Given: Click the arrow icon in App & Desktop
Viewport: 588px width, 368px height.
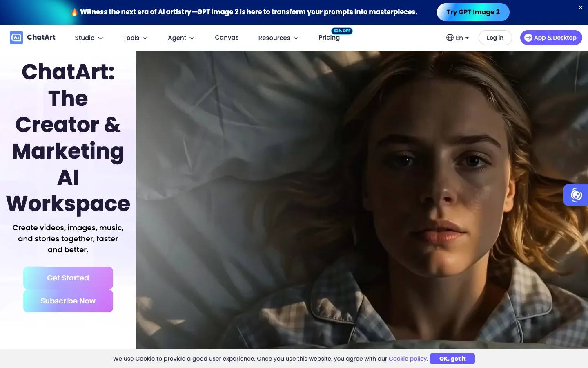Looking at the screenshot, I should (528, 38).
